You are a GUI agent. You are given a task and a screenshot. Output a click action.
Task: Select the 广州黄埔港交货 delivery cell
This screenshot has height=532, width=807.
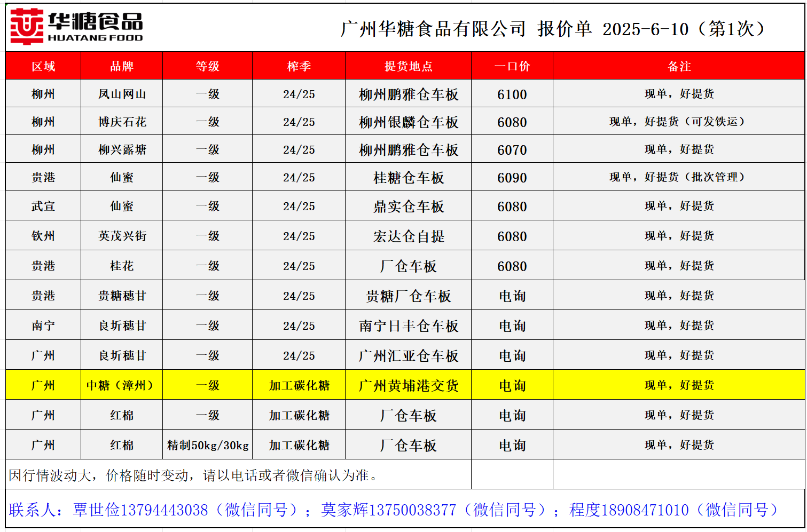[x=408, y=385]
